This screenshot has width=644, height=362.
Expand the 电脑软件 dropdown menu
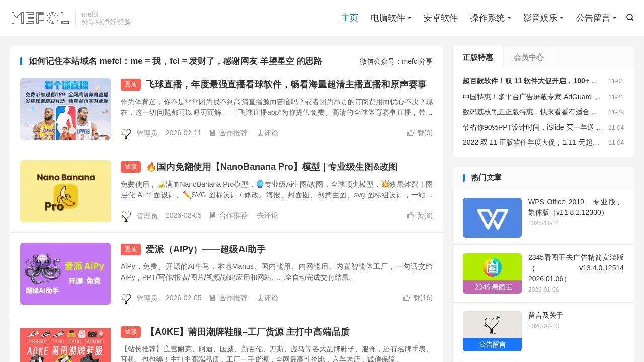tap(390, 18)
